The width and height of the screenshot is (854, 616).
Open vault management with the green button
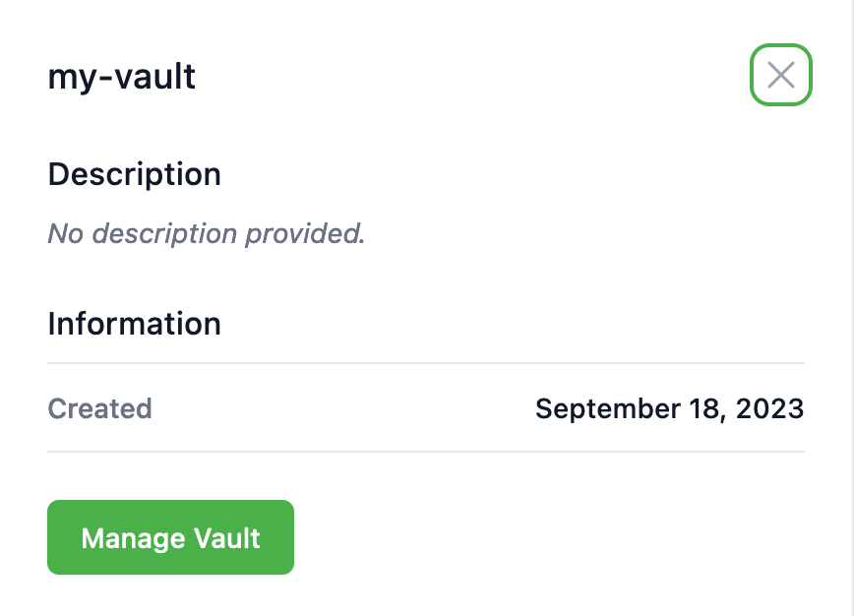[x=170, y=537]
